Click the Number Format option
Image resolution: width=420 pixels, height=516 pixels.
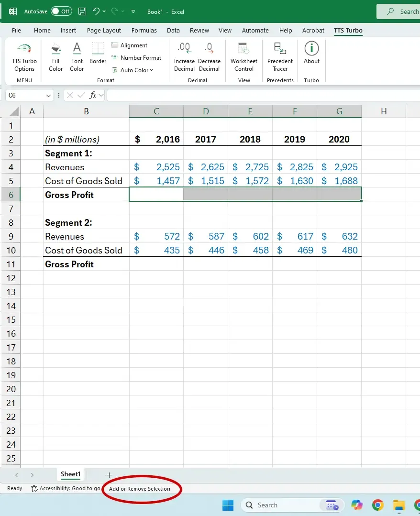tap(136, 57)
